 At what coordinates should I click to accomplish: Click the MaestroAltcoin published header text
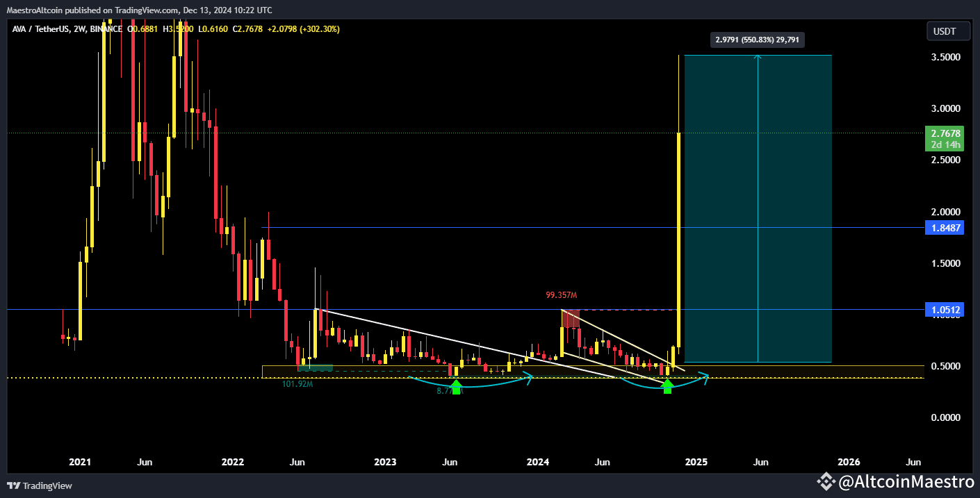coord(139,10)
